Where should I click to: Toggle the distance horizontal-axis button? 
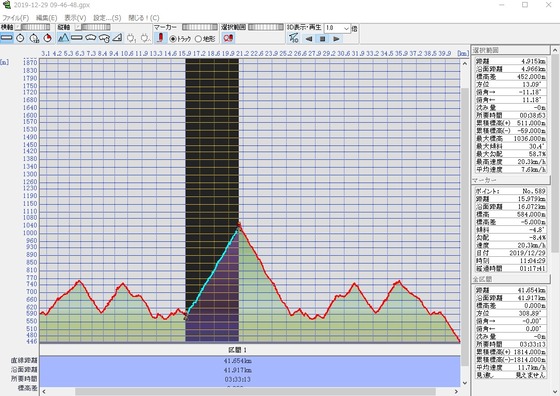coord(7,37)
